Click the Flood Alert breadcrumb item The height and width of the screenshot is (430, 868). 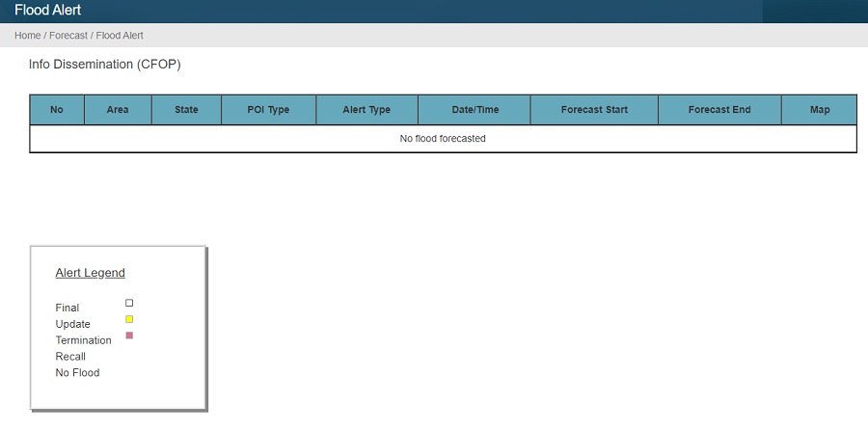point(120,36)
